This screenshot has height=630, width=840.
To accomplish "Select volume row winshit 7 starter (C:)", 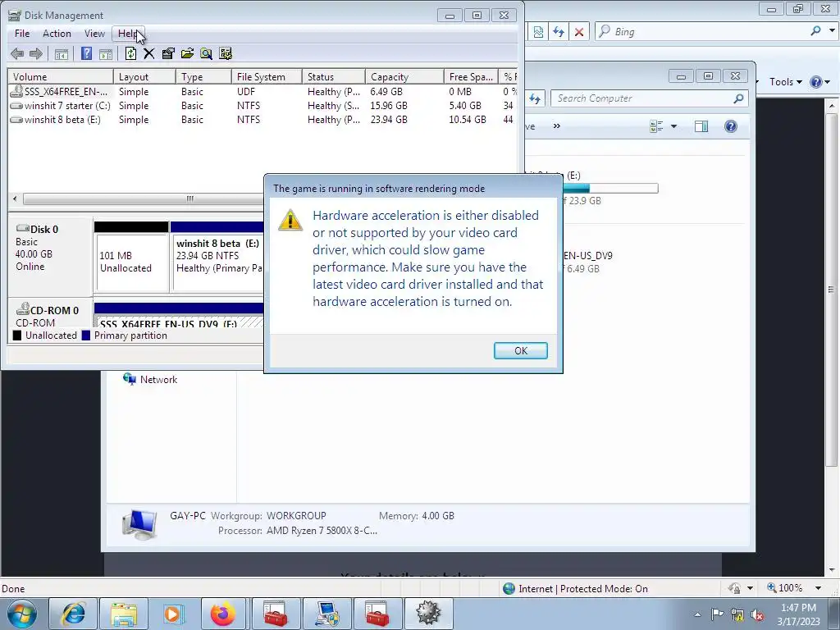I will click(x=262, y=106).
